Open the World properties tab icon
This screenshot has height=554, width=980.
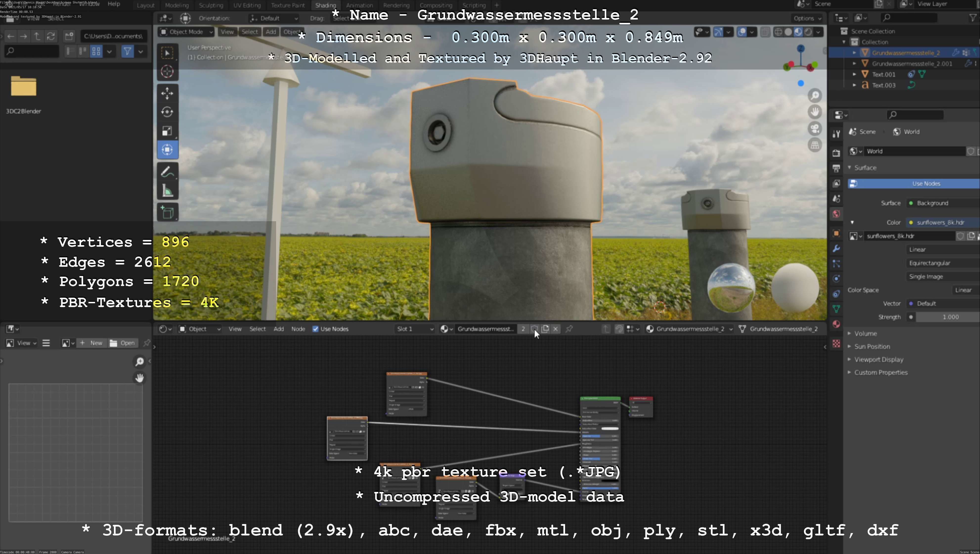point(836,214)
